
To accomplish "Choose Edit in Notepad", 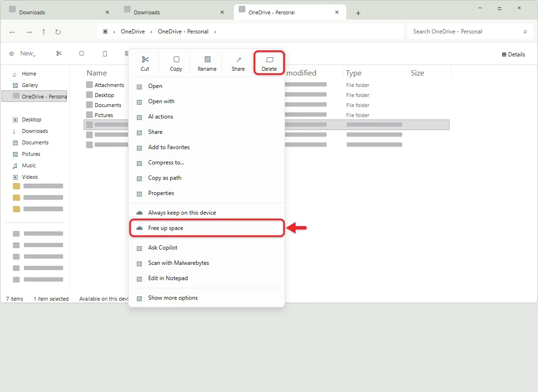I will (207, 278).
